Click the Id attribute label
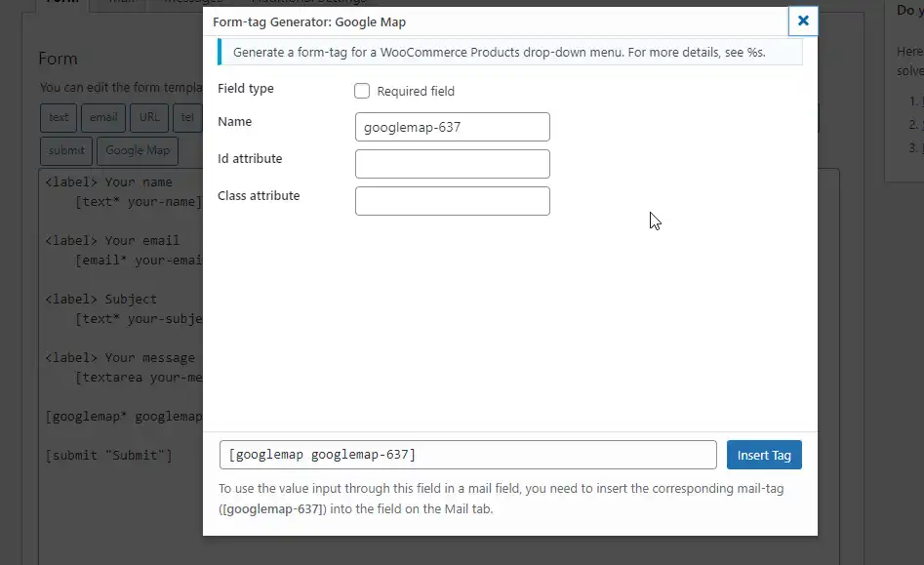The height and width of the screenshot is (565, 924). [x=250, y=158]
